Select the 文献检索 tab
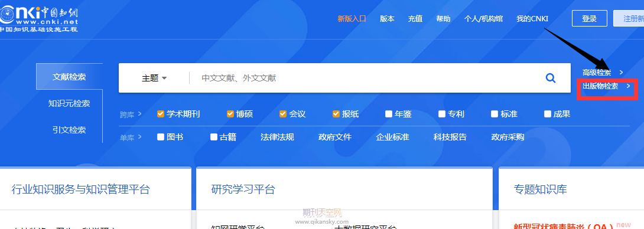644x229 pixels. tap(69, 77)
